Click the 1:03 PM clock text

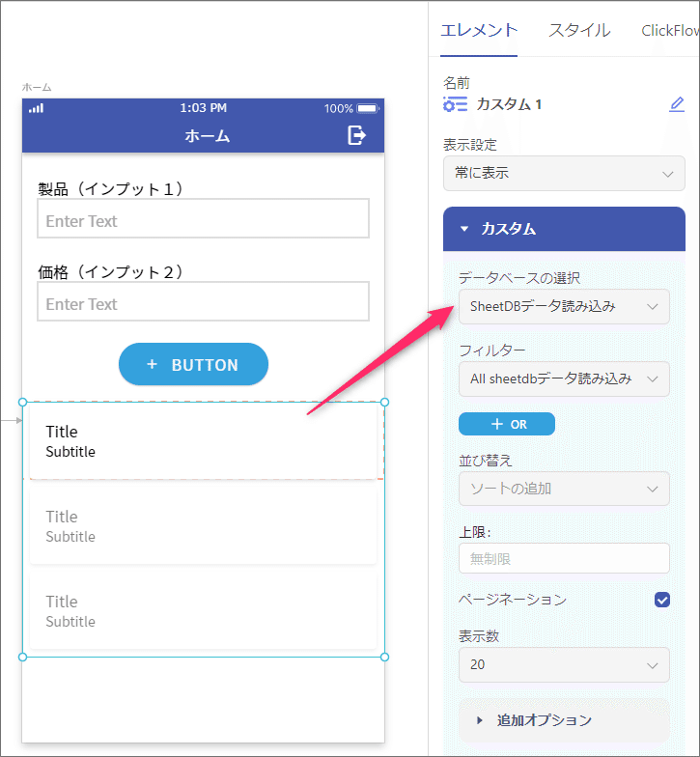(203, 108)
